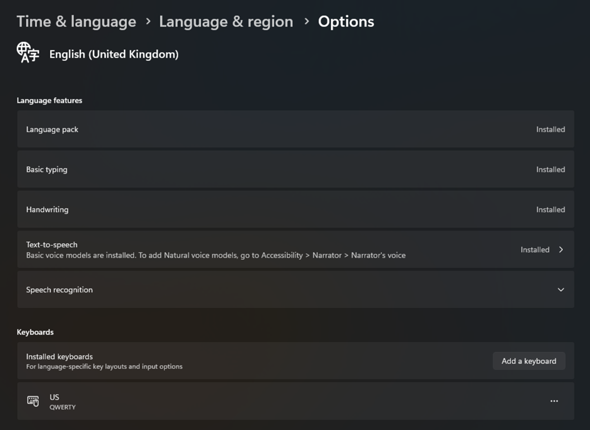Open Text-to-speech details via right chevron

coord(561,249)
